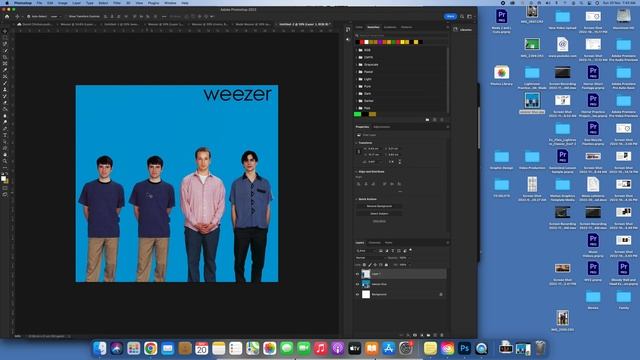
Task: Select the Lasso tool
Action: (5, 44)
